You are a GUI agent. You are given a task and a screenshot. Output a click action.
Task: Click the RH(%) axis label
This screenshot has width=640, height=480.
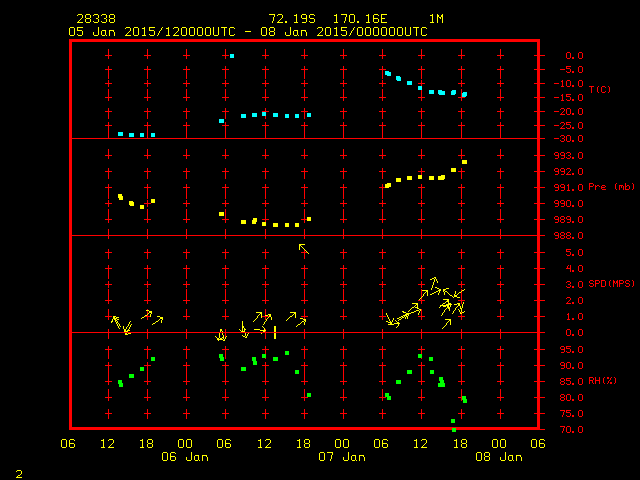pyautogui.click(x=602, y=381)
